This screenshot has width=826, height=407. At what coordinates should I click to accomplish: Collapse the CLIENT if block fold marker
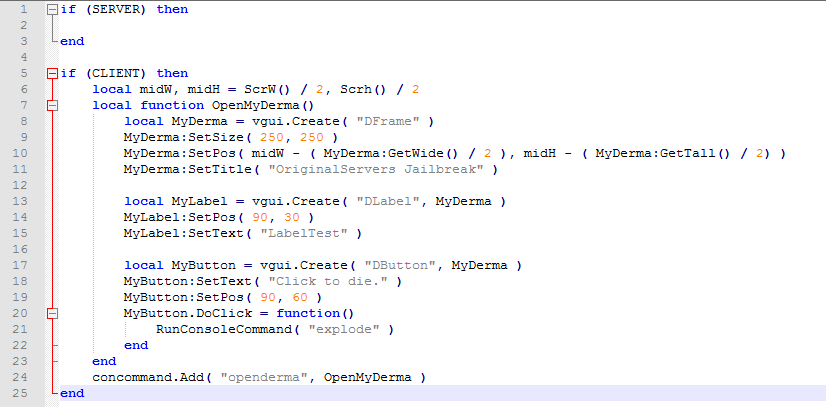click(52, 73)
